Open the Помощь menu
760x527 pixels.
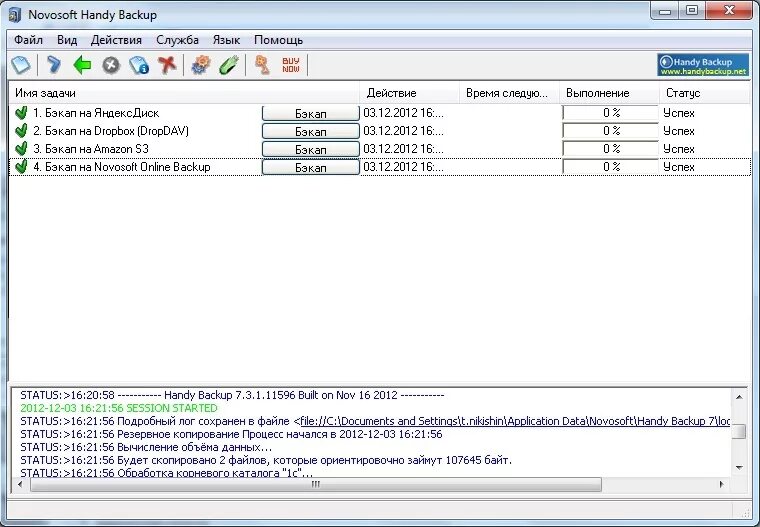[x=278, y=40]
